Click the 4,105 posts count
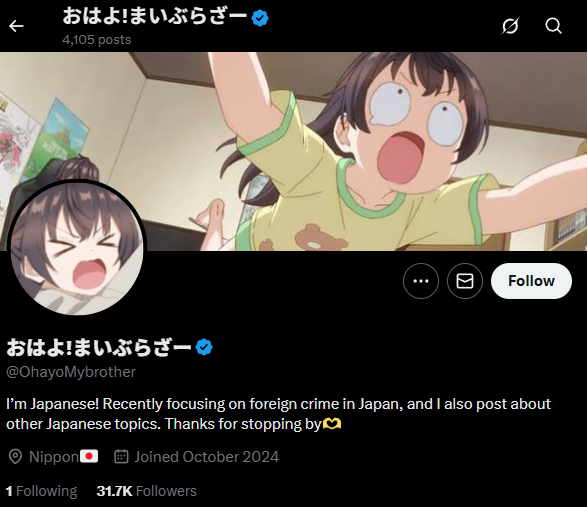 pyautogui.click(x=97, y=40)
